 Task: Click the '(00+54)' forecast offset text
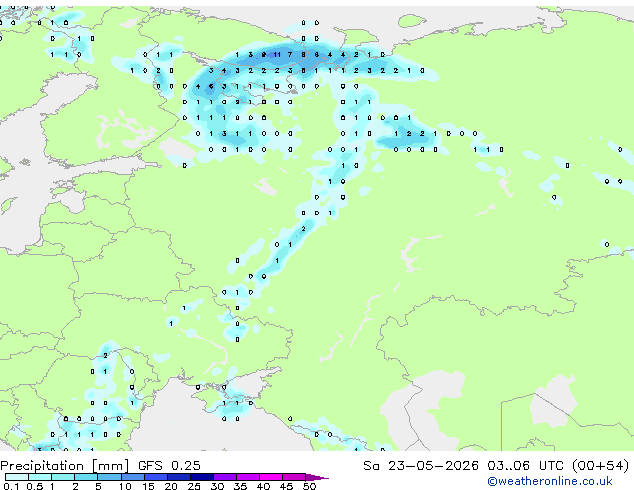tap(600, 466)
